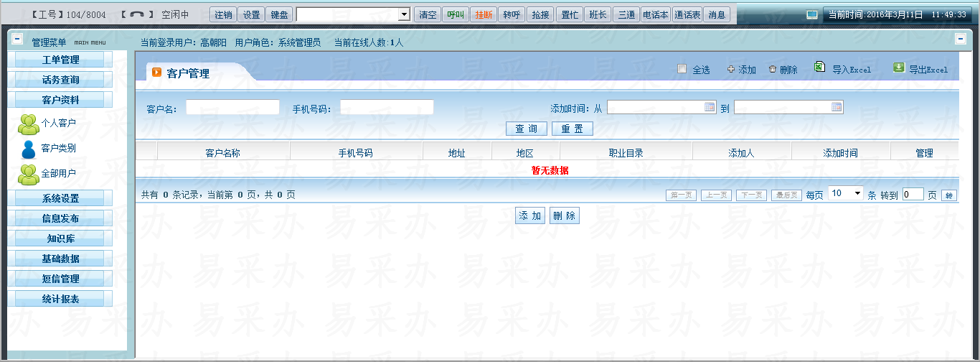
Task: Open the 统计报表 menu section
Action: coord(60,299)
